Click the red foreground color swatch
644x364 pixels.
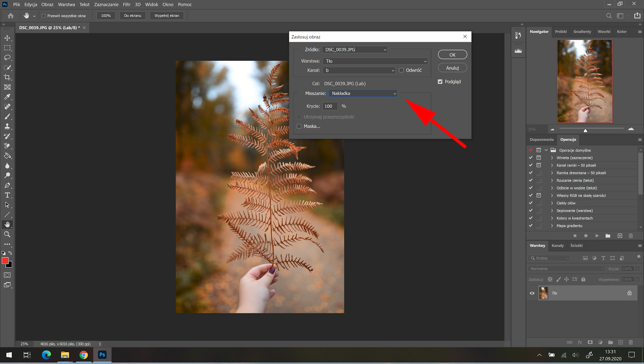pos(5,260)
